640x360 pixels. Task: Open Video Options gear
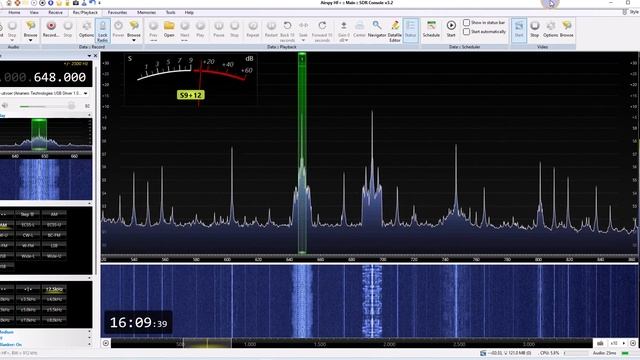(551, 29)
